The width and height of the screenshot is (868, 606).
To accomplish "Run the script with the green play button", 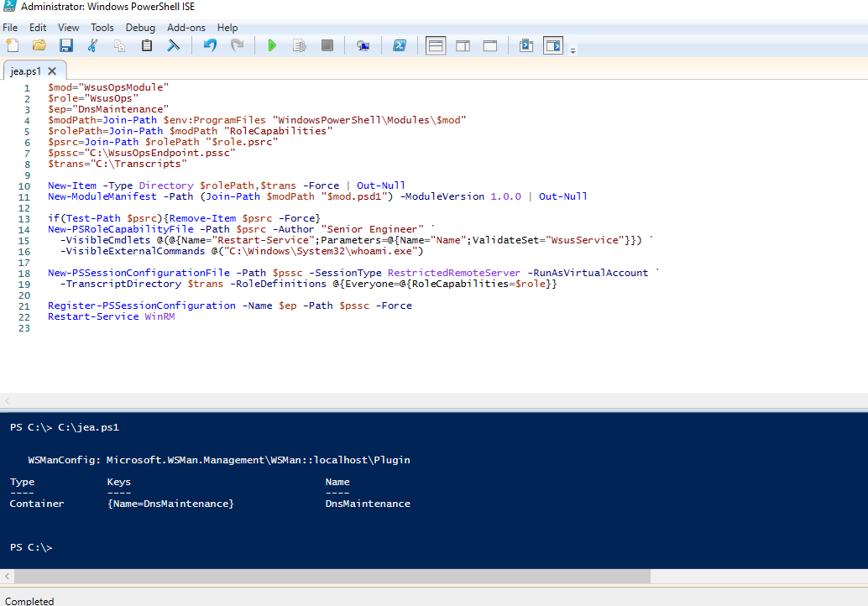I will coord(272,45).
